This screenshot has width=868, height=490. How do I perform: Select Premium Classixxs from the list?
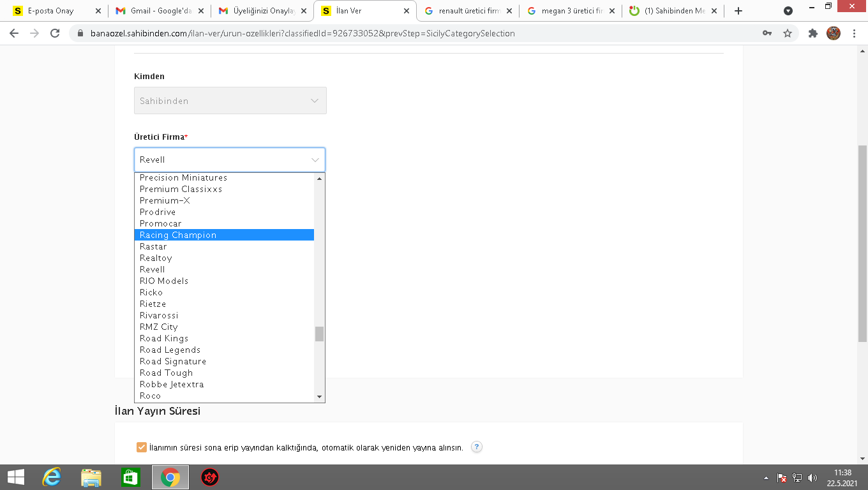click(x=225, y=189)
